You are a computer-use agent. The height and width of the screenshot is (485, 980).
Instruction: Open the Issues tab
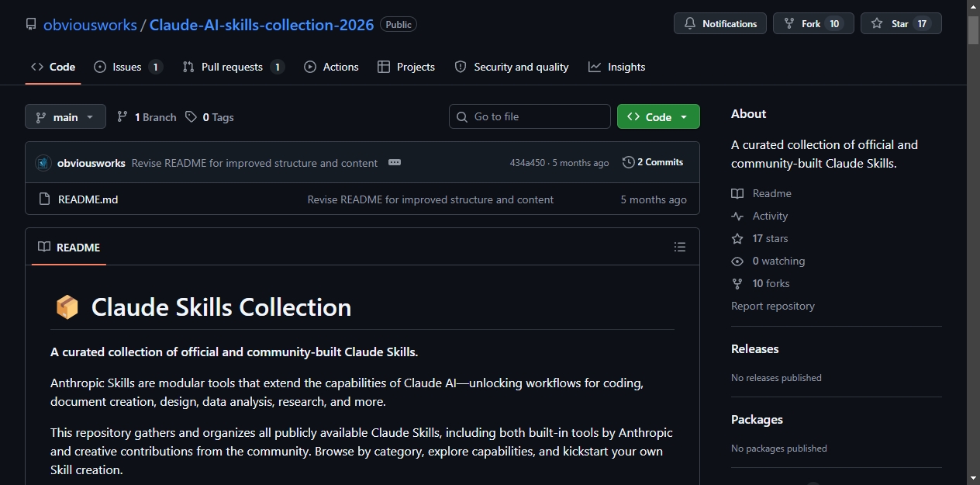tap(128, 67)
